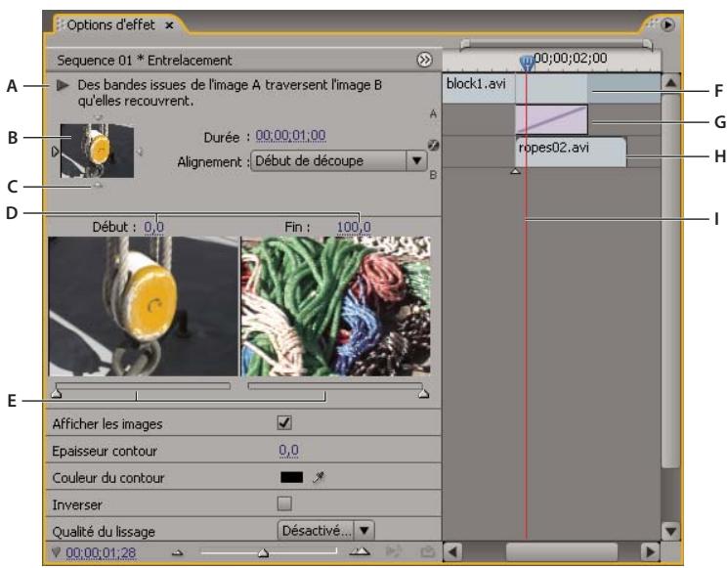The height and width of the screenshot is (568, 728).
Task: Click the horizontal scrollbar thumb under timeline
Action: [562, 552]
